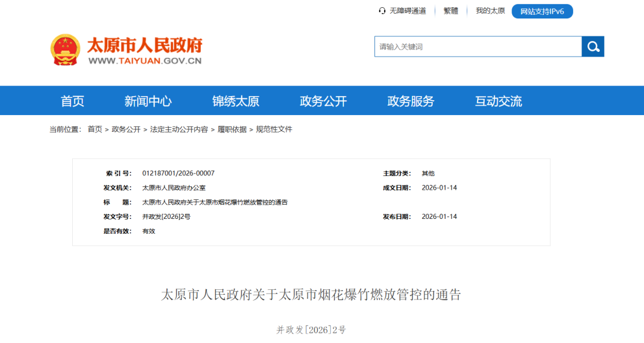Click WWW.TAIYUAN.GOV.CN site URL text

[145, 61]
